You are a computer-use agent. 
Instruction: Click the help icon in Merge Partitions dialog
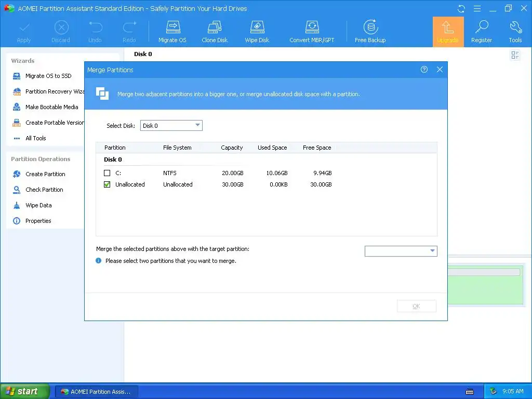[424, 70]
